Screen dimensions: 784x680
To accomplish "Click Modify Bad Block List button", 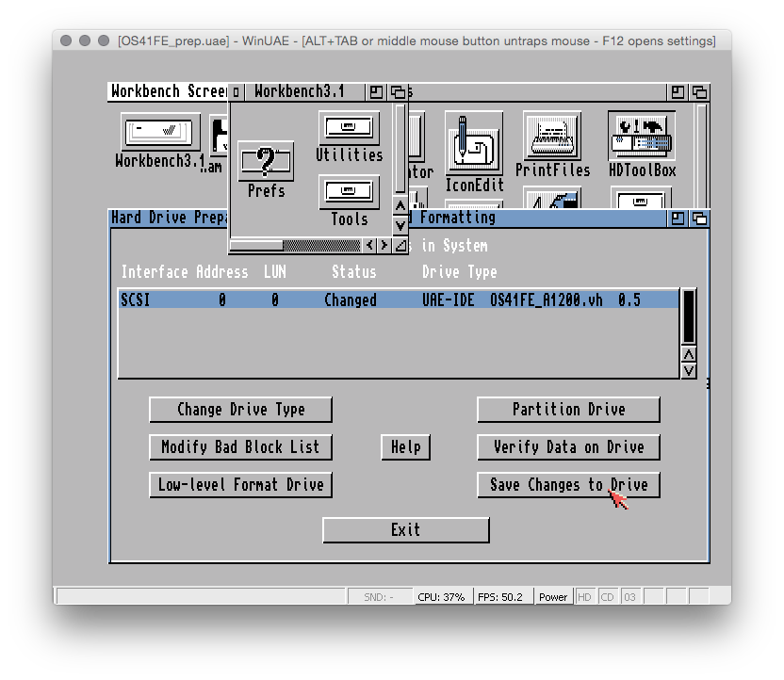I will coord(240,447).
